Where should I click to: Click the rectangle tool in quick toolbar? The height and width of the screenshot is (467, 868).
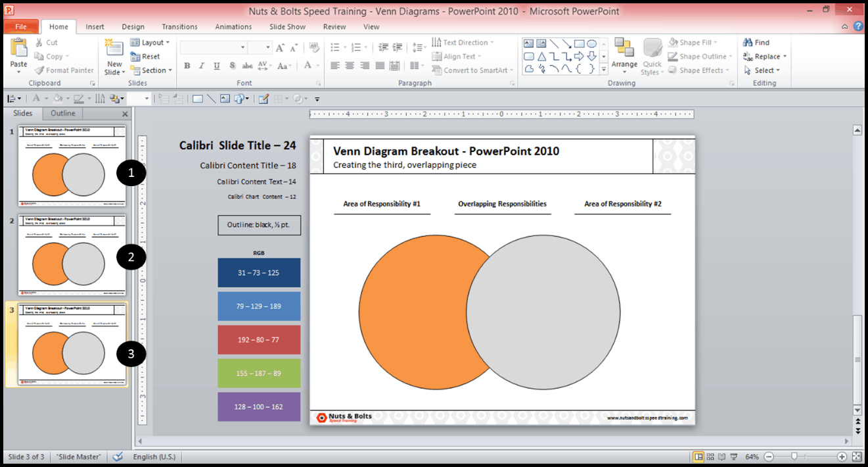point(197,99)
